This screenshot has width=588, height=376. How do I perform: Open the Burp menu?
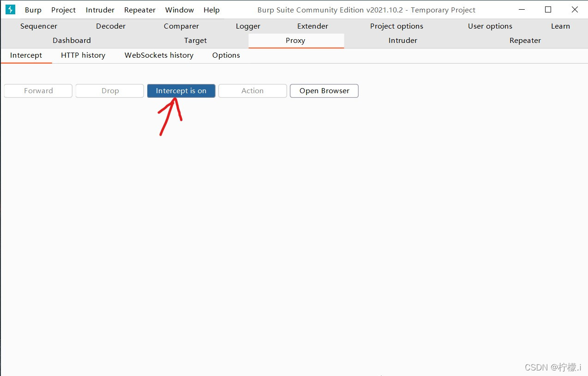pos(33,10)
